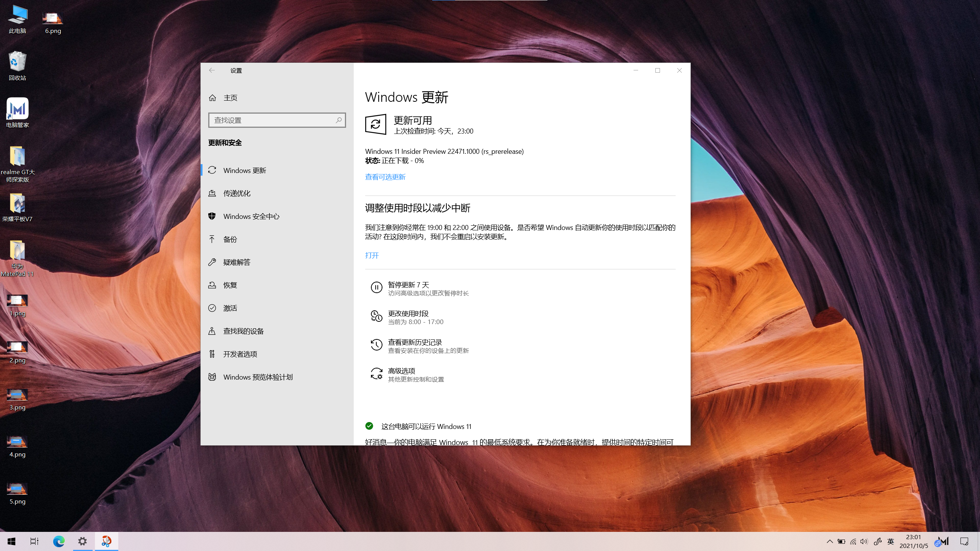Open the 备份 settings page

point(277,239)
